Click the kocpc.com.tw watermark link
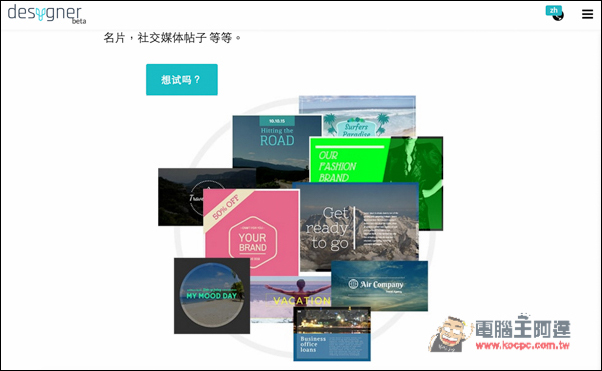Image resolution: width=602 pixels, height=371 pixels. pyautogui.click(x=523, y=345)
